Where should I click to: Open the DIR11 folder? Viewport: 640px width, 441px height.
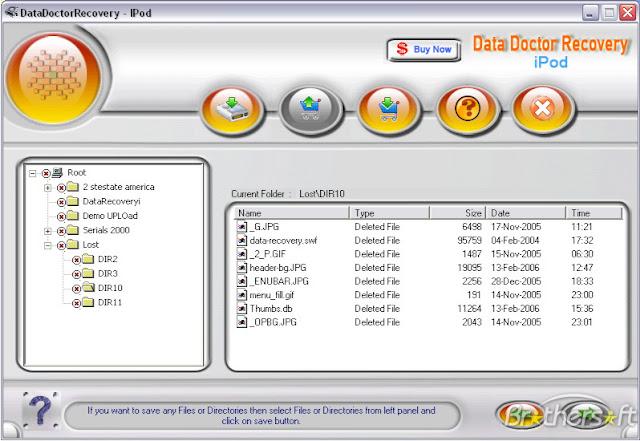pos(110,302)
